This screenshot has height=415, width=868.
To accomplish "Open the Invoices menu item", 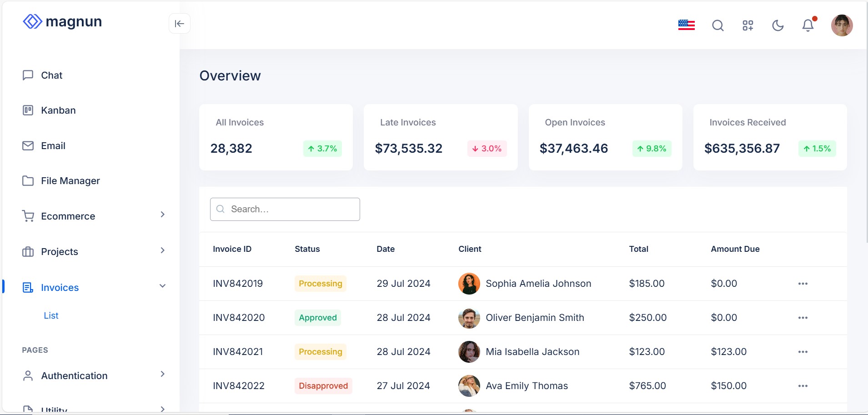I will pos(60,287).
